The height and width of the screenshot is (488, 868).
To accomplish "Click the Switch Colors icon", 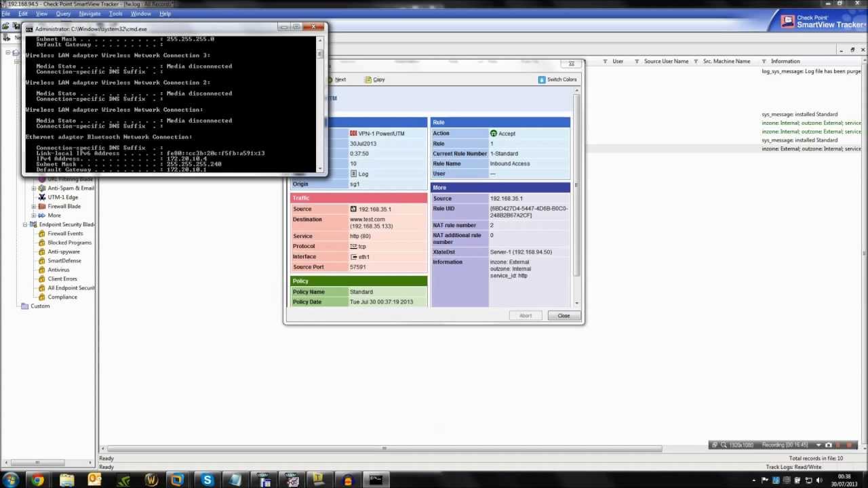I will 542,79.
